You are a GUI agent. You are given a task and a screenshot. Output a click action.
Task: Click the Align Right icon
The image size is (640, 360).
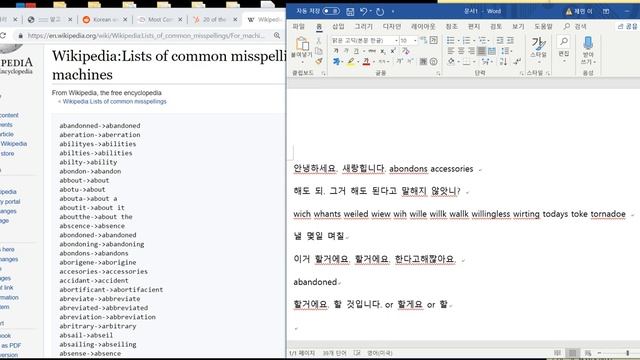click(x=471, y=51)
